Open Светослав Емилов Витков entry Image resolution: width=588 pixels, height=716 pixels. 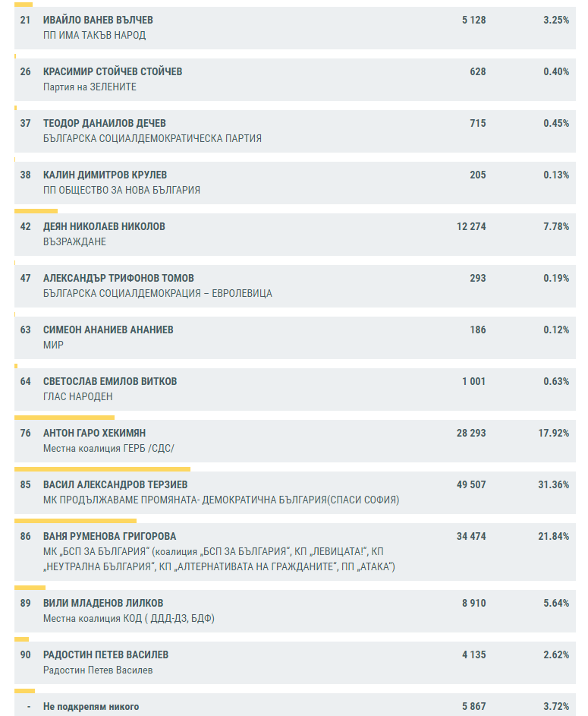[x=110, y=381]
